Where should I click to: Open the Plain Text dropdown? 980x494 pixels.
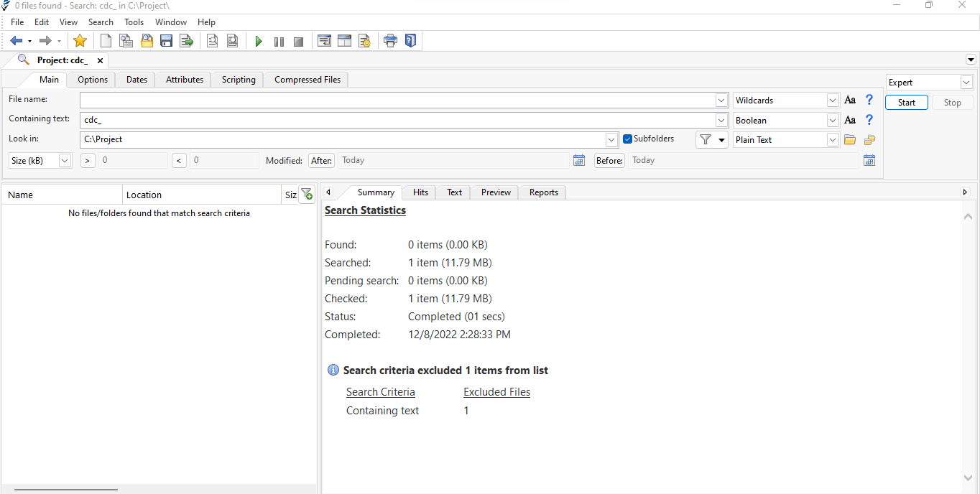pyautogui.click(x=833, y=140)
